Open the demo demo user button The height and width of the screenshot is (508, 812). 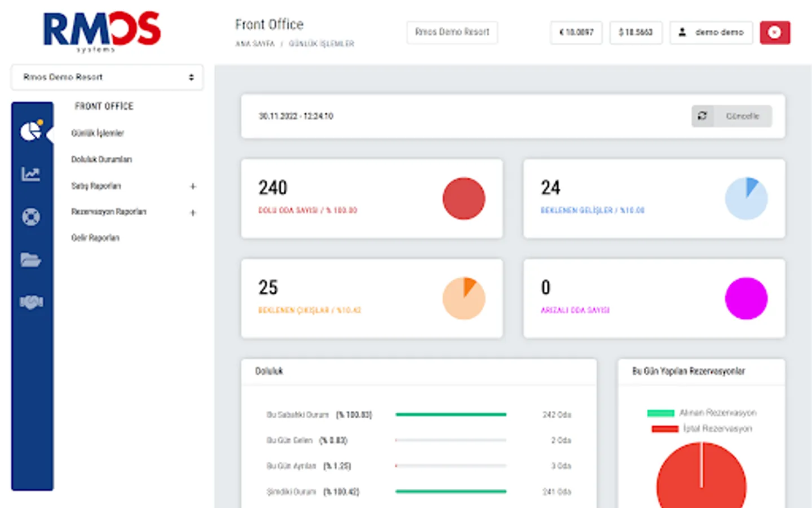click(711, 33)
